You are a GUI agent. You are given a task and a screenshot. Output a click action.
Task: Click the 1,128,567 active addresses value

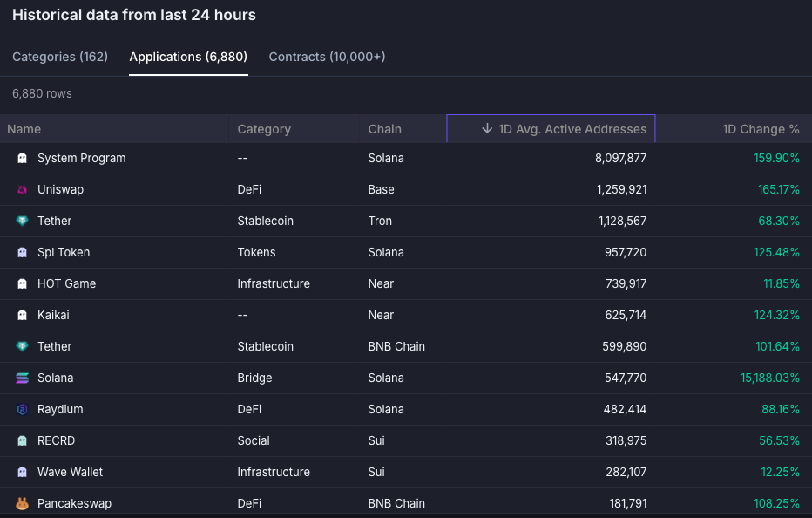point(622,221)
